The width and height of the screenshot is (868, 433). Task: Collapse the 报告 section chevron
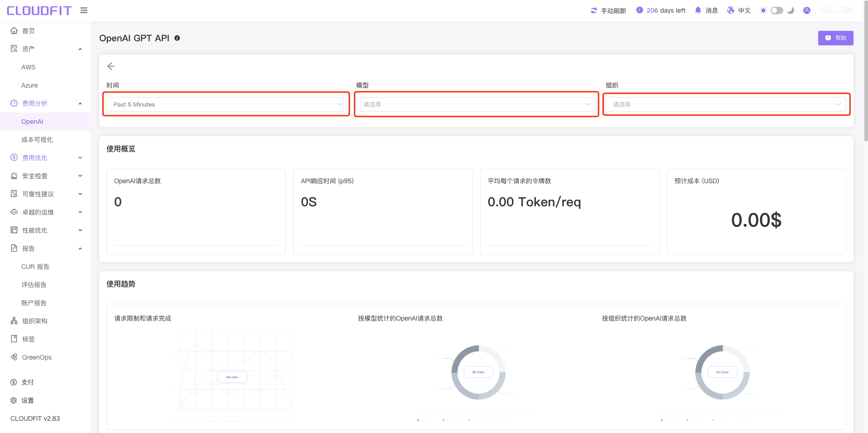(x=80, y=248)
